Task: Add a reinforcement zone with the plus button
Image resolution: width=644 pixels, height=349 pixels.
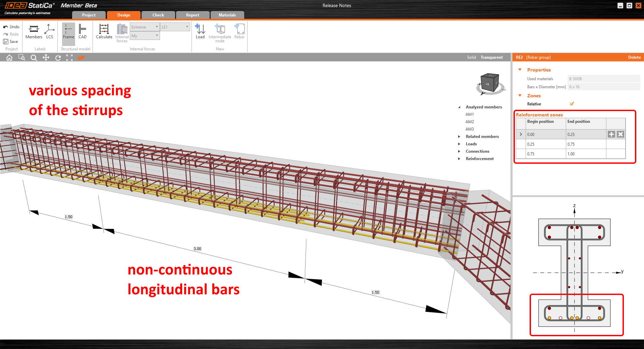Action: pos(611,134)
